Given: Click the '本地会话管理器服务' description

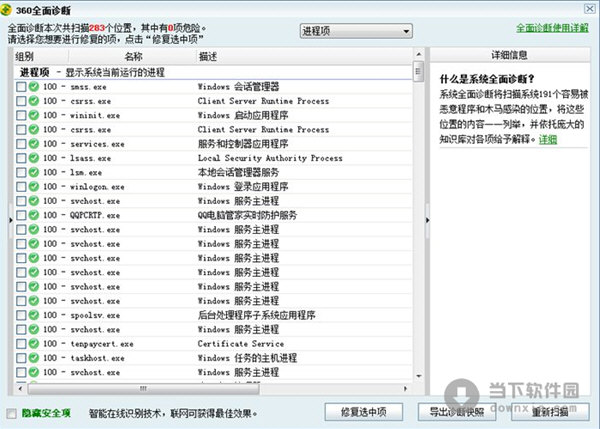Looking at the screenshot, I should coord(238,172).
